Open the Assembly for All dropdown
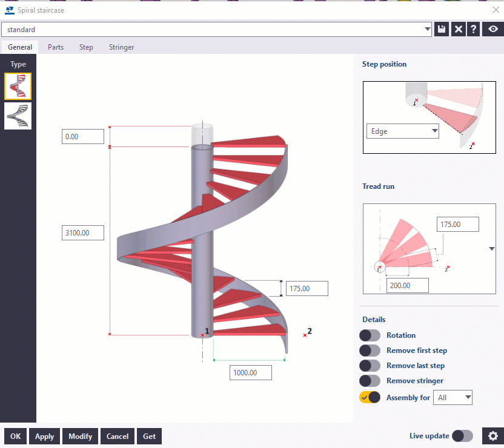 point(453,398)
